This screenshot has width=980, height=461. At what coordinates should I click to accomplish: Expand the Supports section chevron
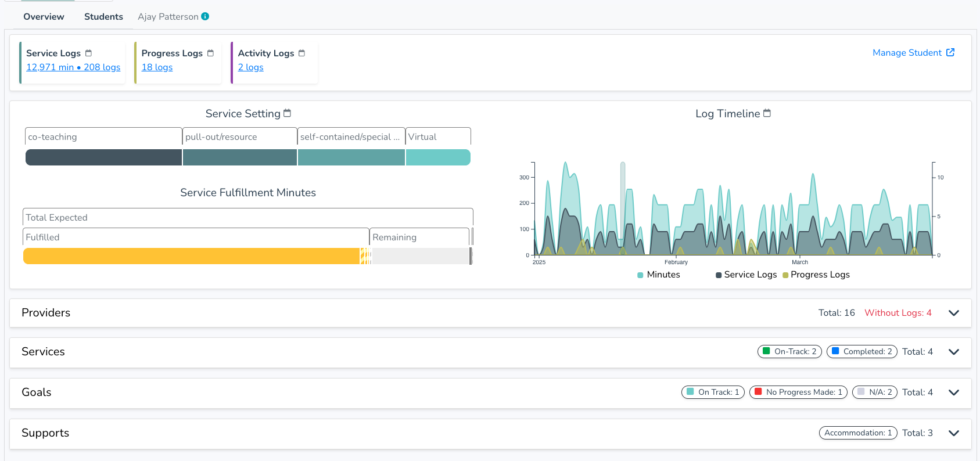click(x=953, y=433)
